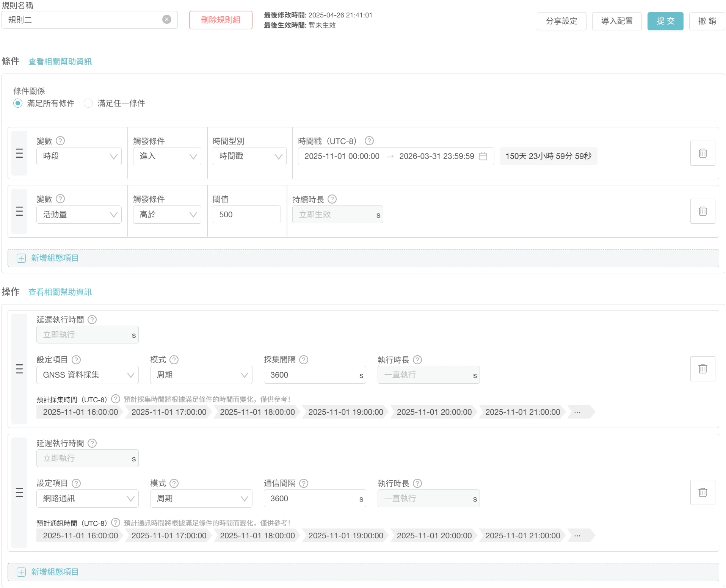Delete the 活動量 condition row via trash icon
The image size is (726, 588).
click(702, 211)
